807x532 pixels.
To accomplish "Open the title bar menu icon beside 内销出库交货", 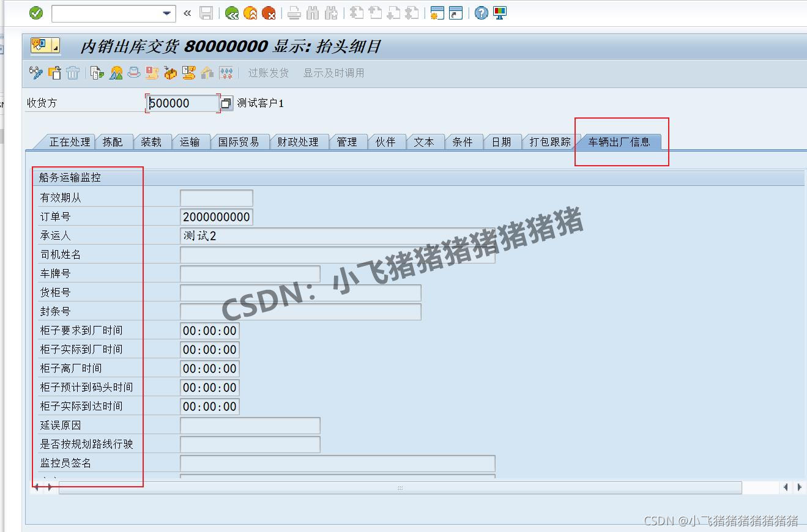I will 45,46.
